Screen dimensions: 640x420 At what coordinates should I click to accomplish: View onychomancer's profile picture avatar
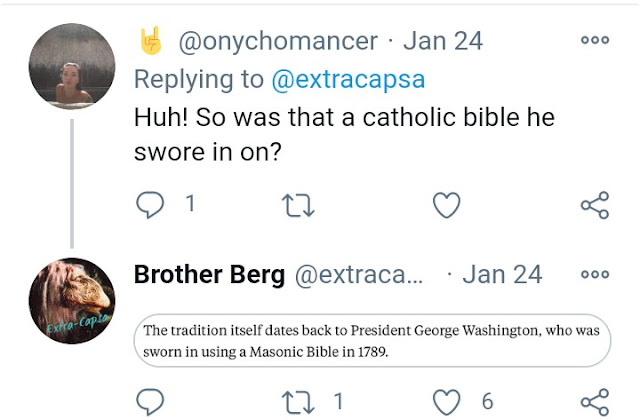click(72, 66)
